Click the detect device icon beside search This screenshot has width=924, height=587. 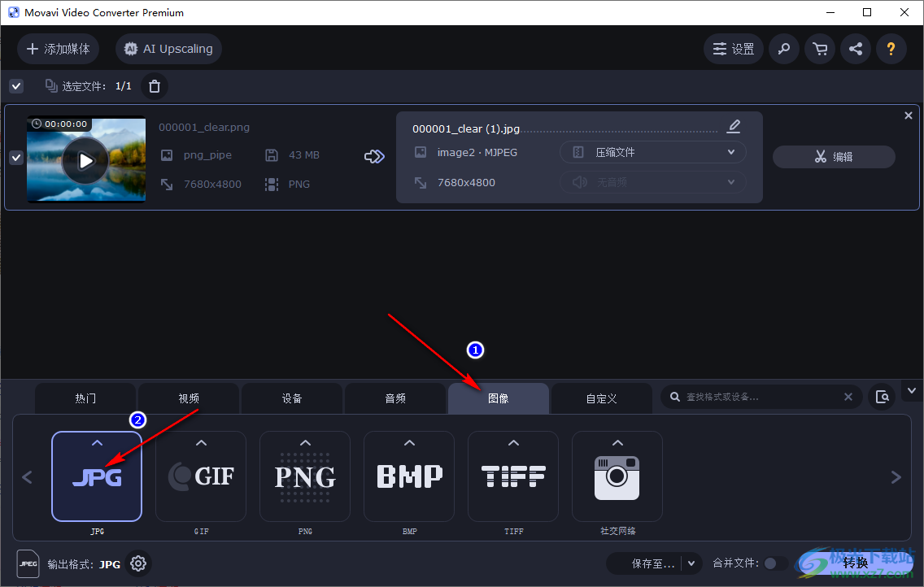883,397
